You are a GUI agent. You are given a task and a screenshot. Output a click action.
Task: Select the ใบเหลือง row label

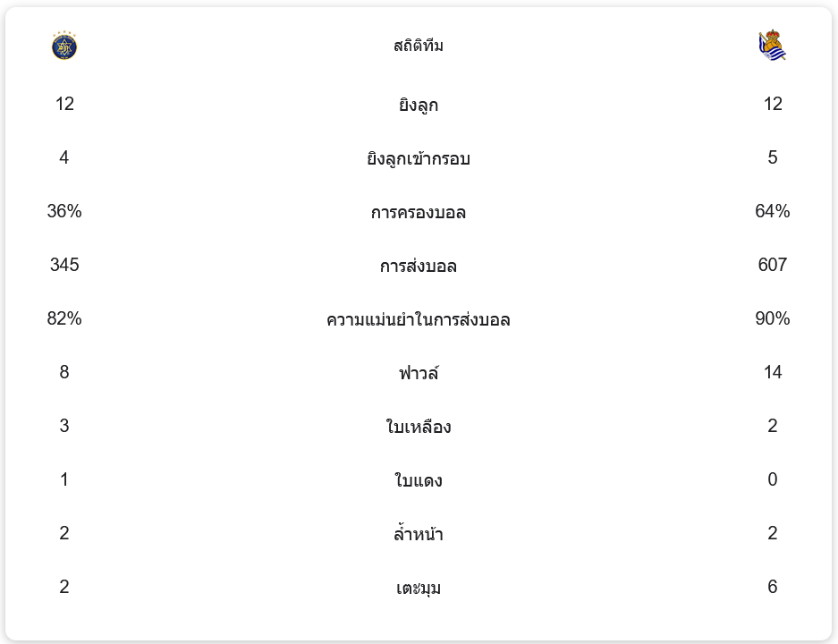coord(419,428)
